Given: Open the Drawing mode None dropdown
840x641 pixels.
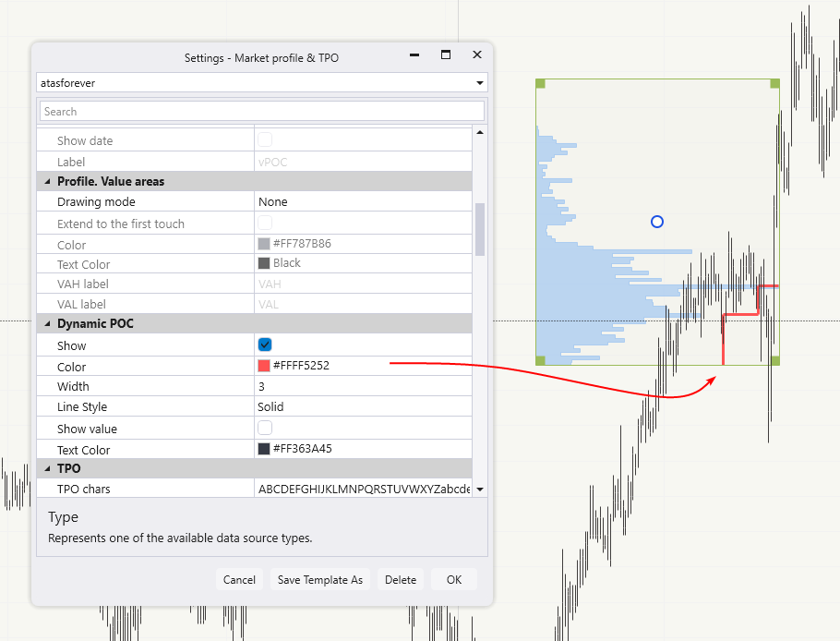Looking at the screenshot, I should [364, 201].
